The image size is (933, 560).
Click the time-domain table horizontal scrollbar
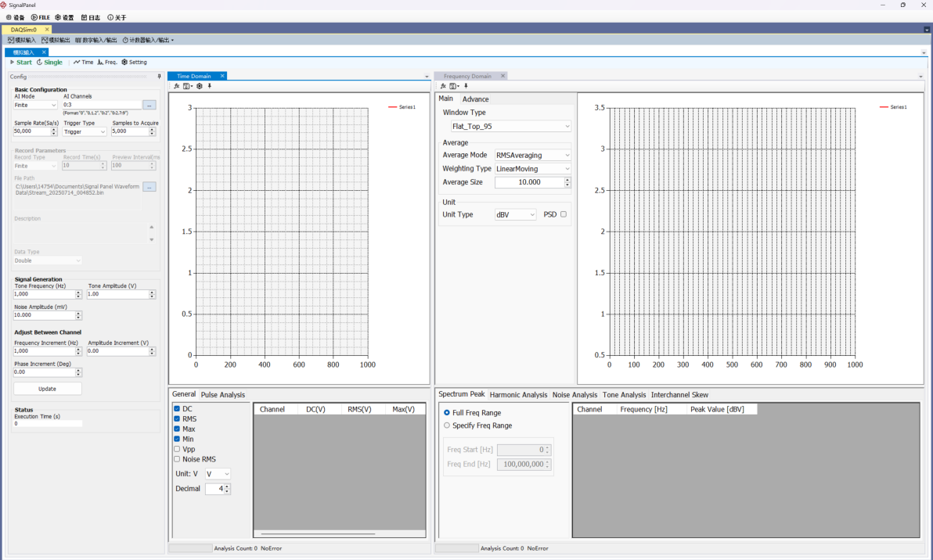(319, 534)
